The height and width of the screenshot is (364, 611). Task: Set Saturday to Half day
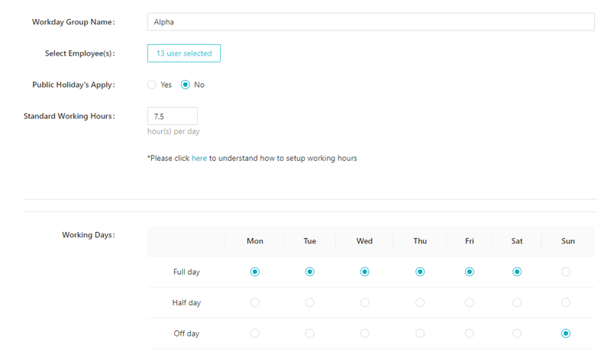coord(517,302)
